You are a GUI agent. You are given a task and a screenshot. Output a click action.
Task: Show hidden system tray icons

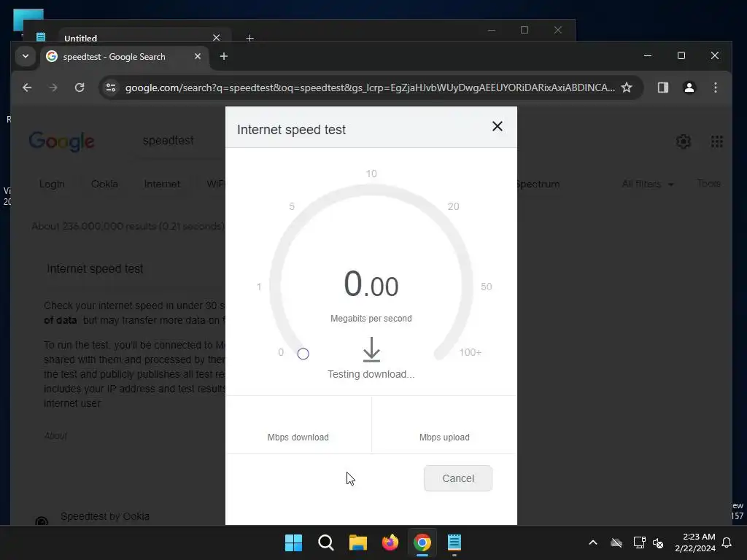593,542
